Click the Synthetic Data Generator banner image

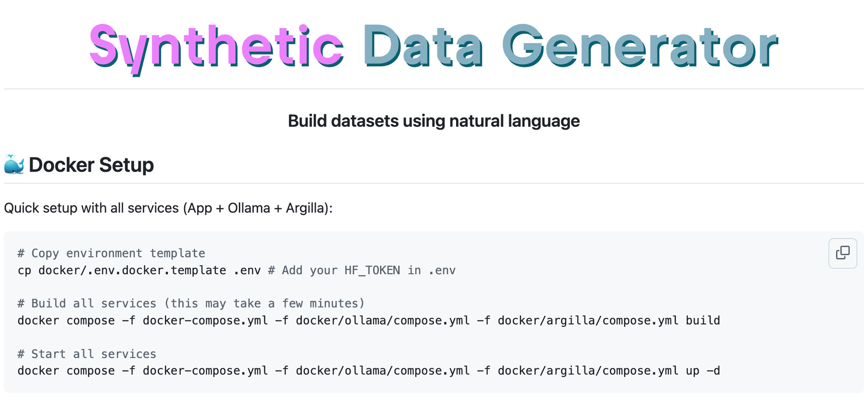point(434,48)
